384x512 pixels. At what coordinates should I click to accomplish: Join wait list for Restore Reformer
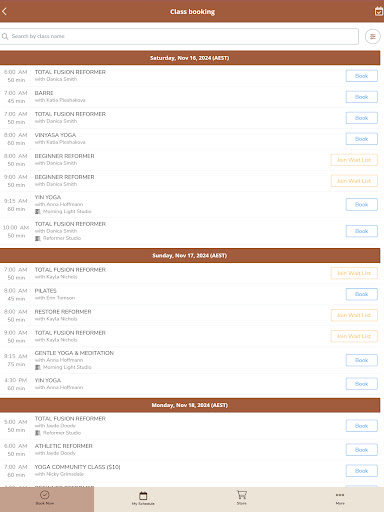pyautogui.click(x=354, y=315)
